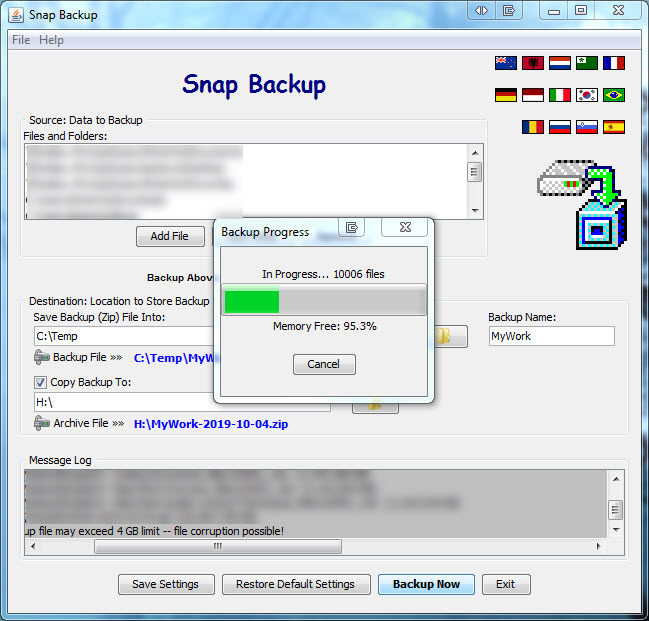The height and width of the screenshot is (621, 649).
Task: Cancel the backup in progress
Action: [x=324, y=364]
